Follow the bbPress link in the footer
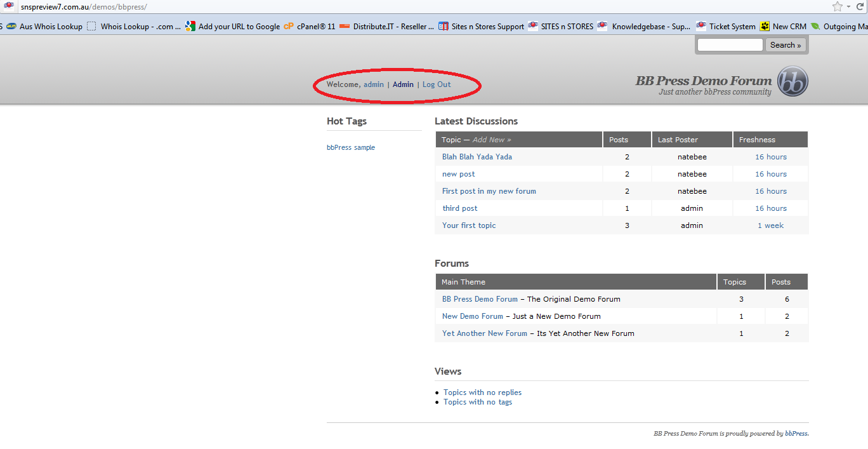 point(796,434)
